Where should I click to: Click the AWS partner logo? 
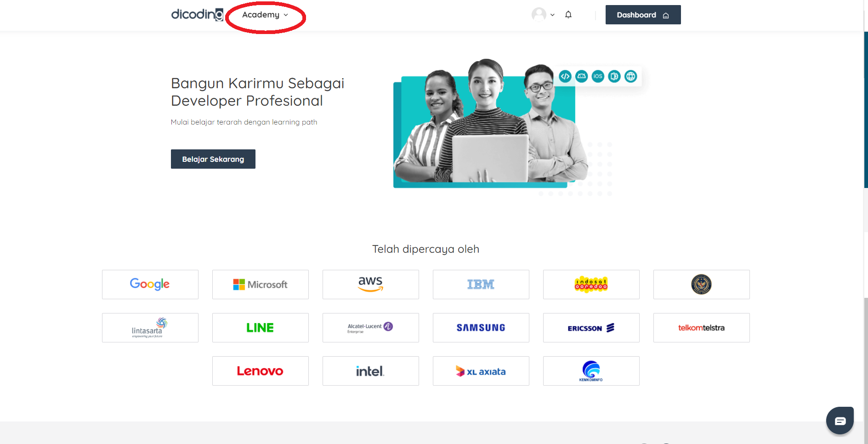tap(370, 284)
